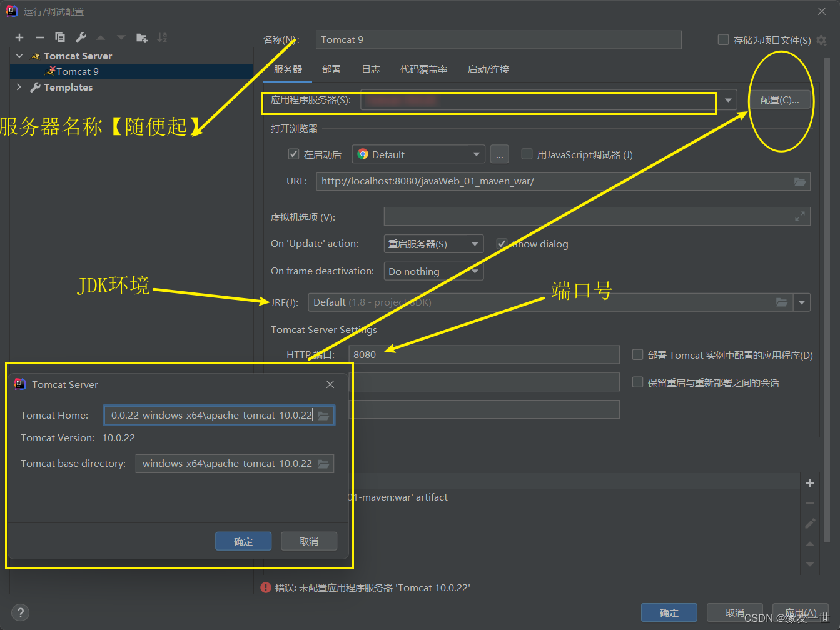Image resolution: width=840 pixels, height=630 pixels.
Task: Browse for Tomcat Home folder
Action: coord(323,416)
